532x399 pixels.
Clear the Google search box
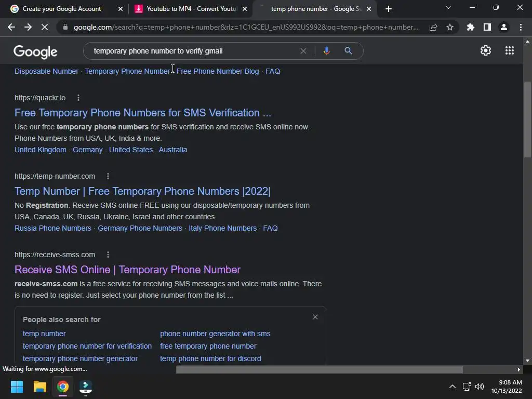coord(303,51)
